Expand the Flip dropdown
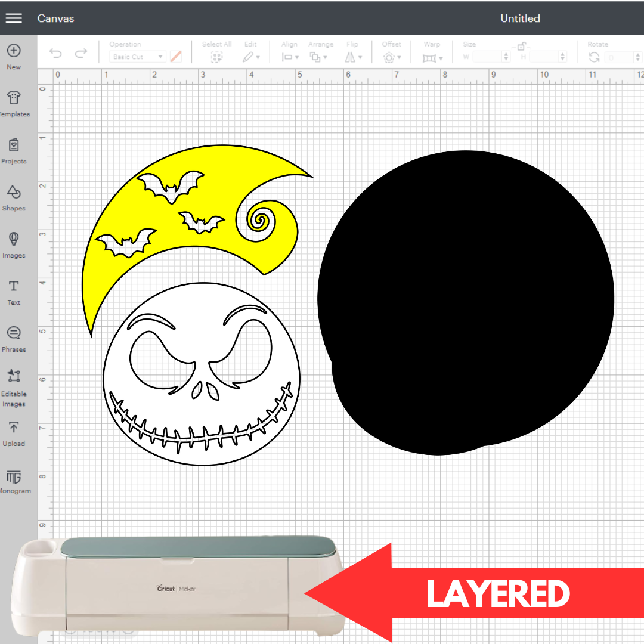The height and width of the screenshot is (644, 644). 353,57
